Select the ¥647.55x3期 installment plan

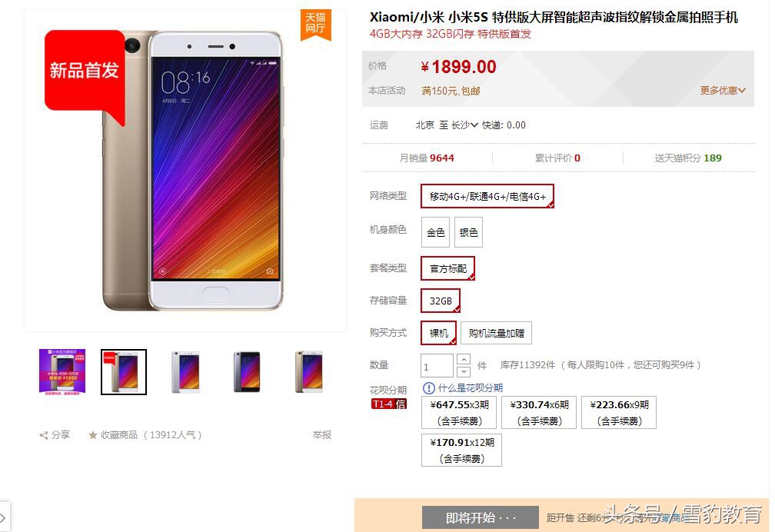tap(459, 412)
